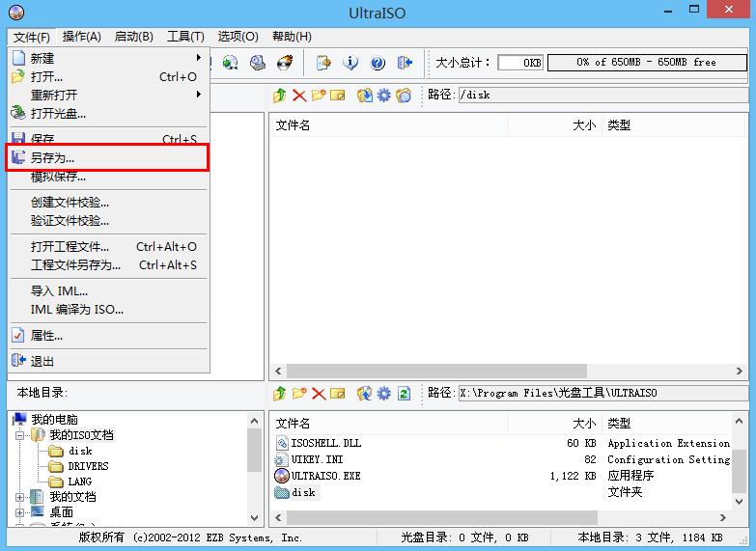Viewport: 756px width, 551px height.
Task: Click the disc drive image toolbar icon
Action: click(258, 63)
